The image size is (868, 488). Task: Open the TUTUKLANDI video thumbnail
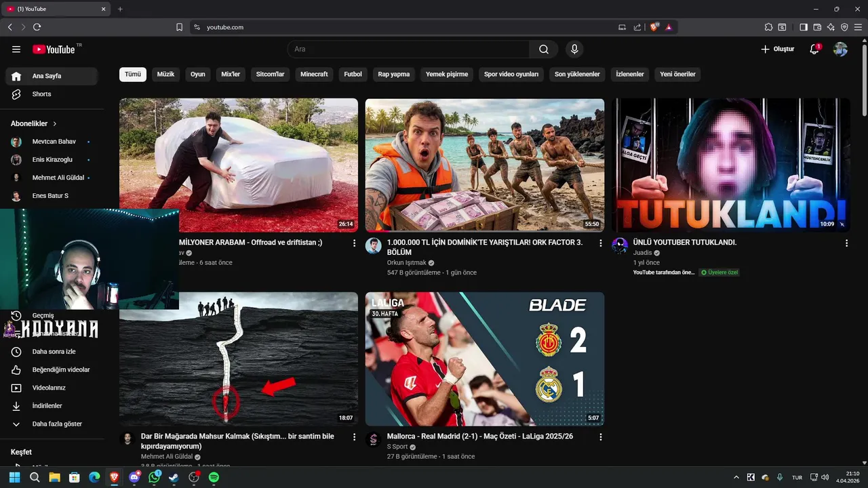click(730, 165)
